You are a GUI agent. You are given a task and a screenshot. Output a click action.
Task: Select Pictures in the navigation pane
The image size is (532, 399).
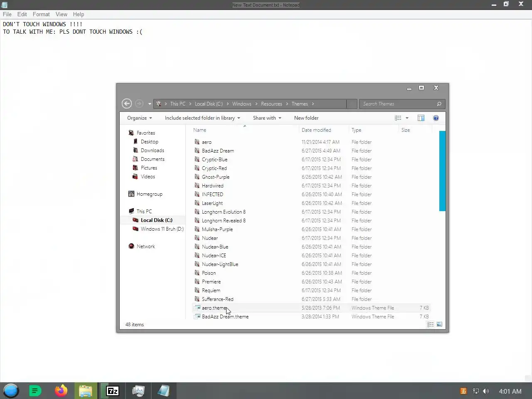(149, 168)
